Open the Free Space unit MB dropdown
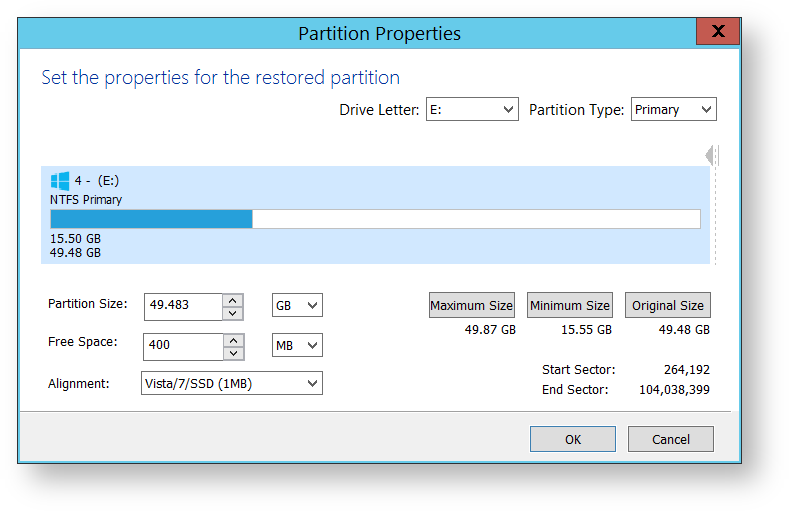Viewport: 790px width, 512px height. (x=297, y=345)
